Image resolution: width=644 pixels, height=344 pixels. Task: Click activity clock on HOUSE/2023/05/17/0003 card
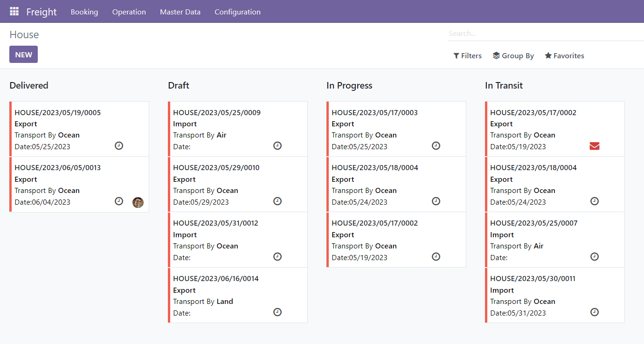tap(436, 146)
